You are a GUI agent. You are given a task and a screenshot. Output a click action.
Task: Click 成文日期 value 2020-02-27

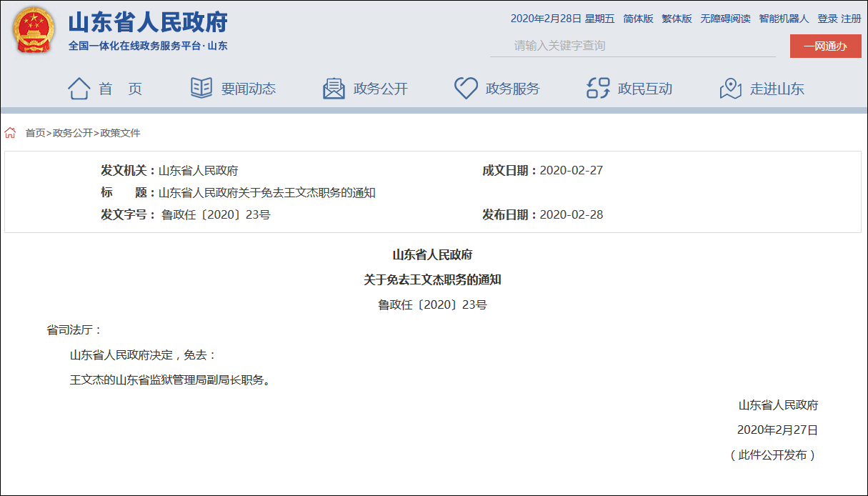coord(572,171)
